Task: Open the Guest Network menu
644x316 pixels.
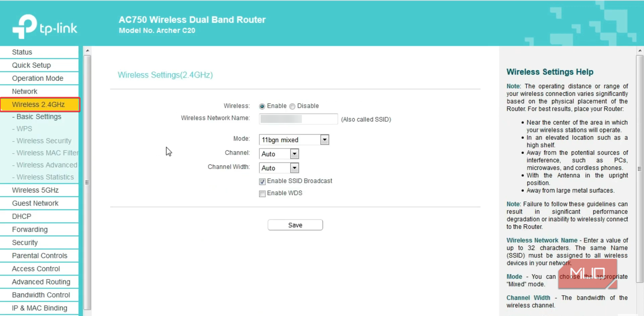Action: click(x=39, y=203)
